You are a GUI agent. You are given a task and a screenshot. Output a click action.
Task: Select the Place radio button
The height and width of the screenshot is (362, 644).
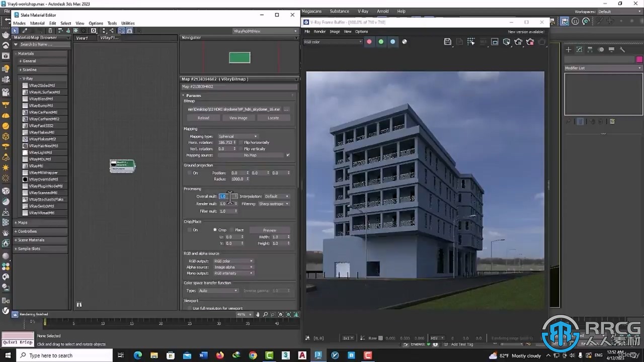(x=232, y=230)
